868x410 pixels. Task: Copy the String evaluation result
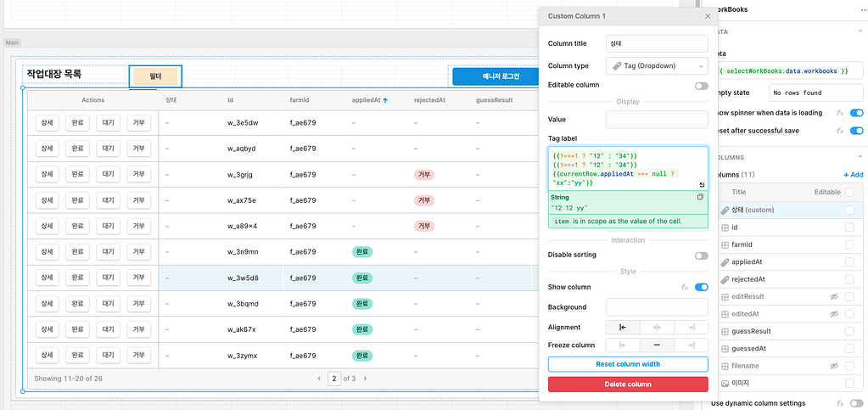700,197
